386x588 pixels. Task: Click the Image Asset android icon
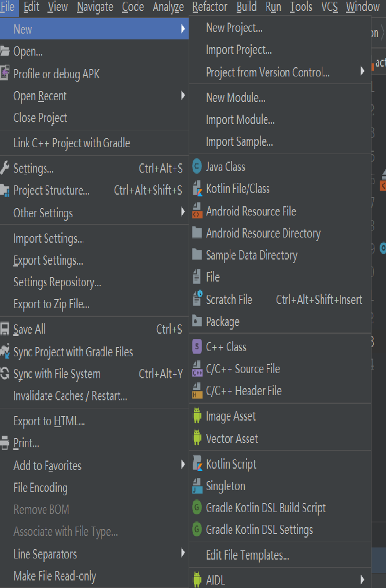pyautogui.click(x=197, y=417)
